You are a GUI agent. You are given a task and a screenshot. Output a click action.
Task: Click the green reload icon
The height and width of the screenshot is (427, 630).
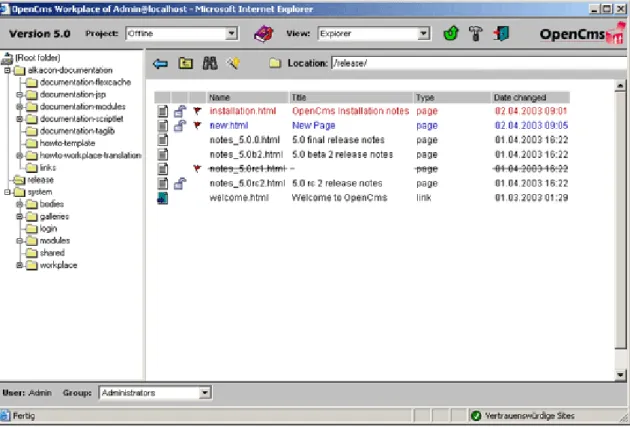click(x=451, y=33)
